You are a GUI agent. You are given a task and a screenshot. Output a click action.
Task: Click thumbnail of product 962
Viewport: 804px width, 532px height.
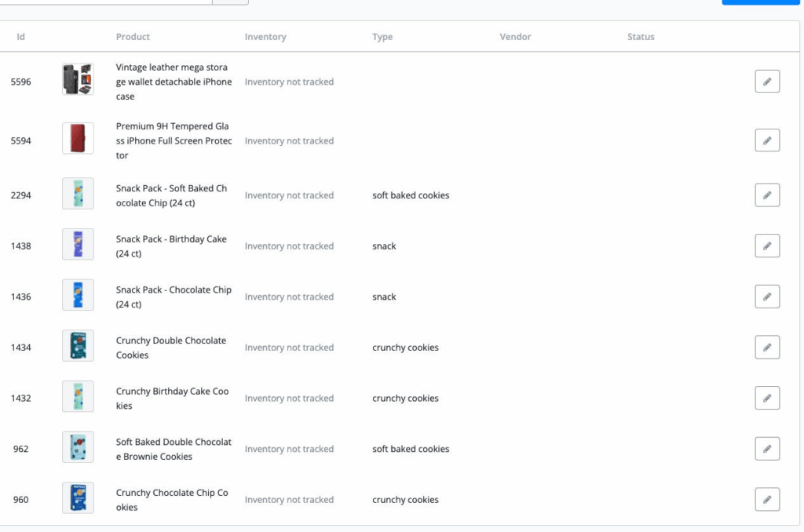[78, 447]
